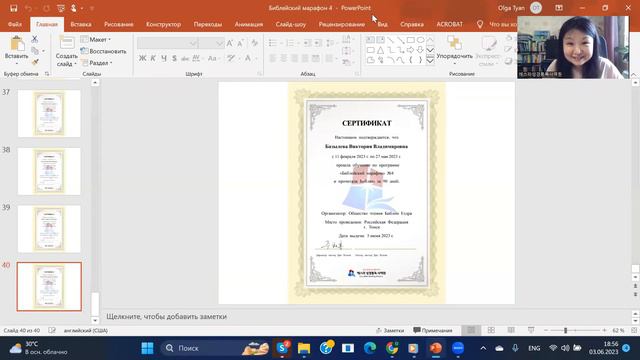The height and width of the screenshot is (360, 640).
Task: Switch to reading view icon
Action: (511, 330)
